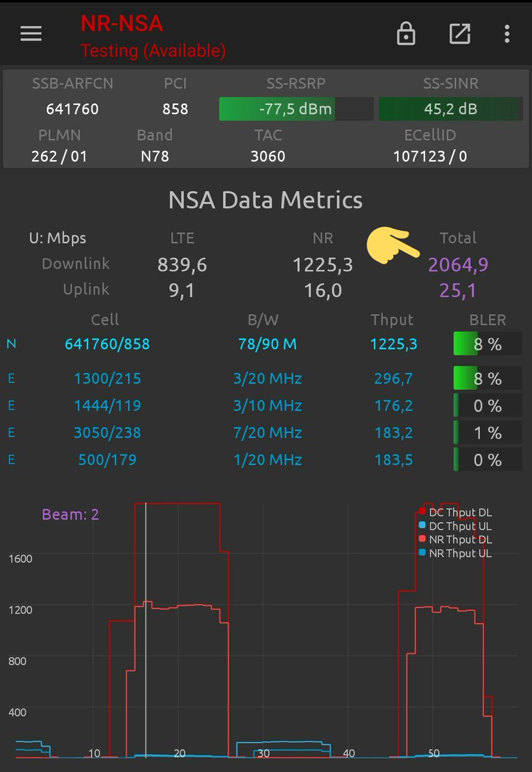The height and width of the screenshot is (772, 532).
Task: Tap the NR-NSA title
Action: tap(122, 23)
